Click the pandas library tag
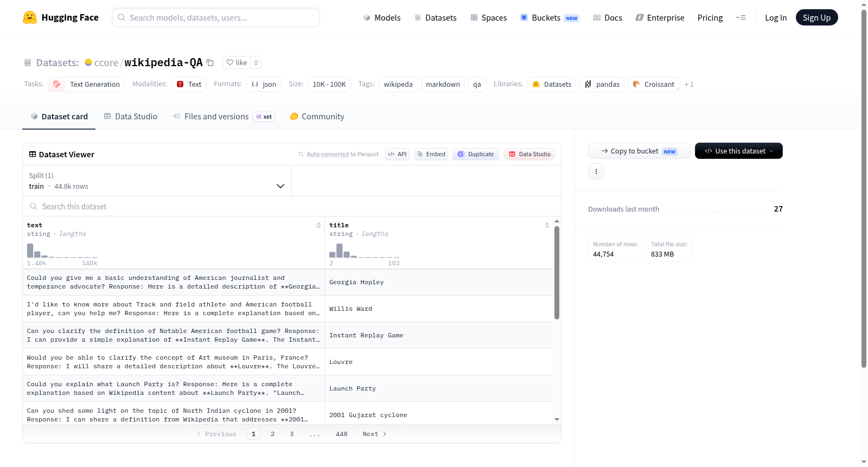 [602, 84]
